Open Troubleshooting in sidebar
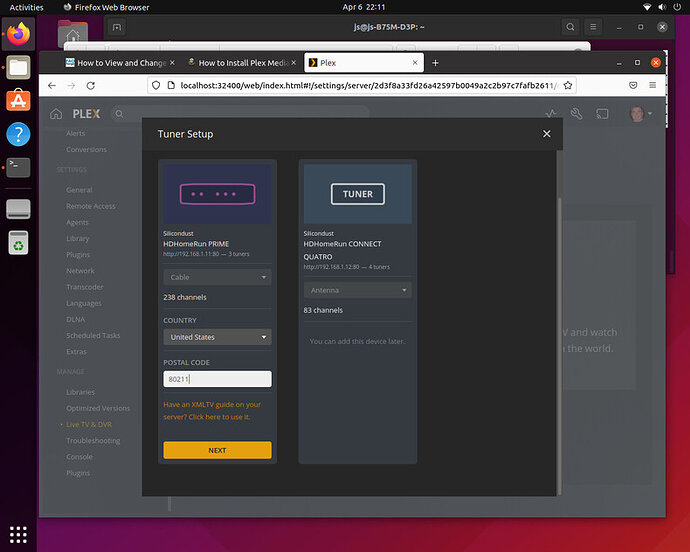 pyautogui.click(x=93, y=441)
